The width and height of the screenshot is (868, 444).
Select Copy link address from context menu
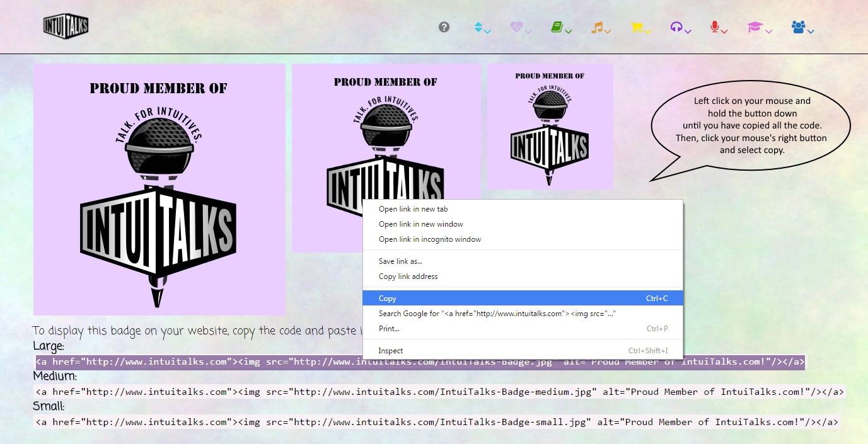coord(523,276)
